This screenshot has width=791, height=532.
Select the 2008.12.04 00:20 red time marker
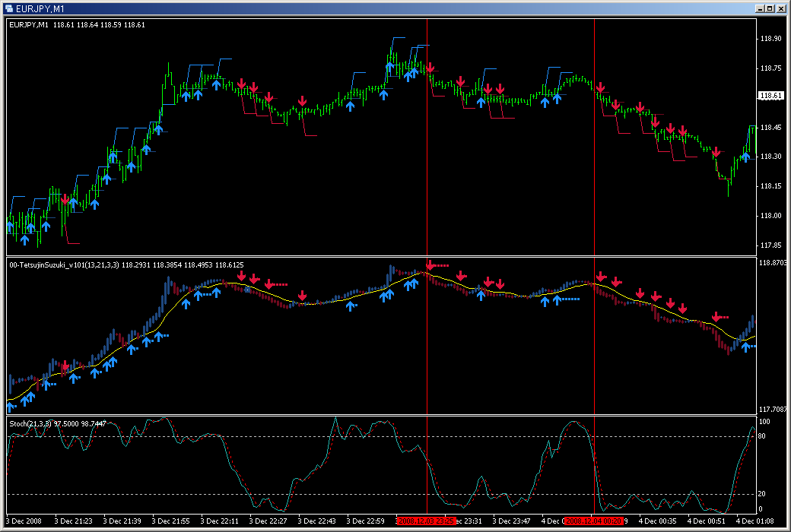[594, 521]
